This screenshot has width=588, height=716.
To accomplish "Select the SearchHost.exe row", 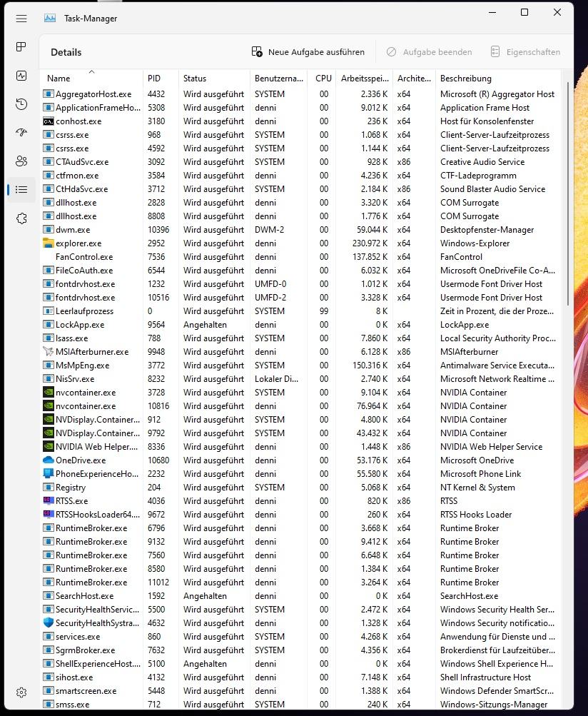I will (300, 596).
